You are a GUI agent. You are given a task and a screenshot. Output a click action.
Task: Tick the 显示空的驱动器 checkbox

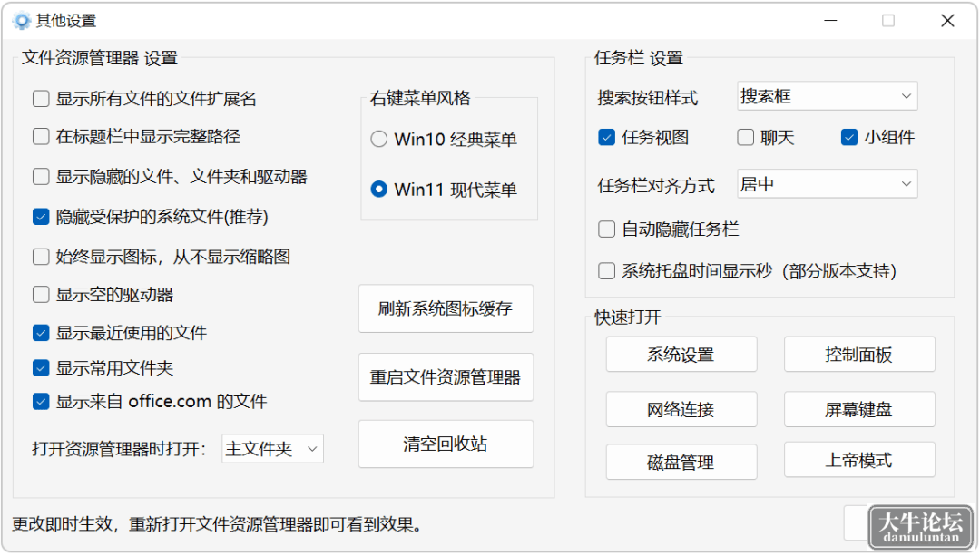41,295
